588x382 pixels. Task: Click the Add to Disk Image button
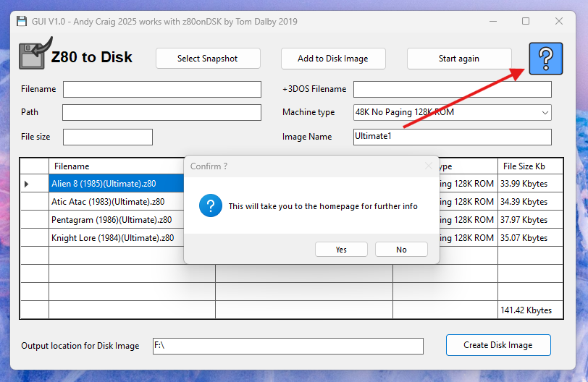333,59
